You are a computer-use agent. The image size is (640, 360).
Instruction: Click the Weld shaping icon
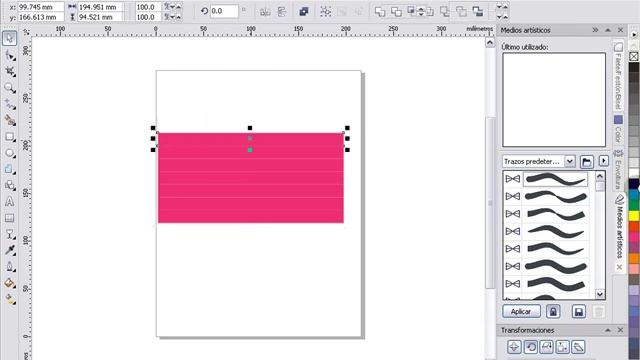[x=380, y=11]
